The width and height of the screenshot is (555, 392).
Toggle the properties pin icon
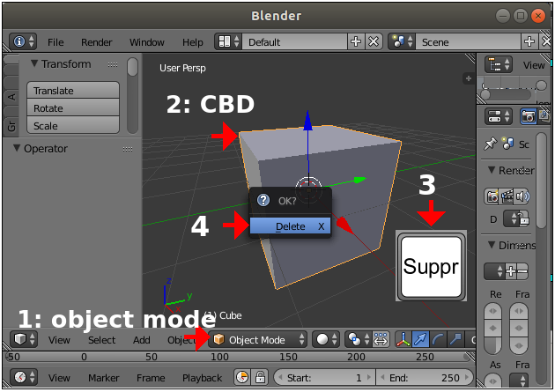pos(491,144)
